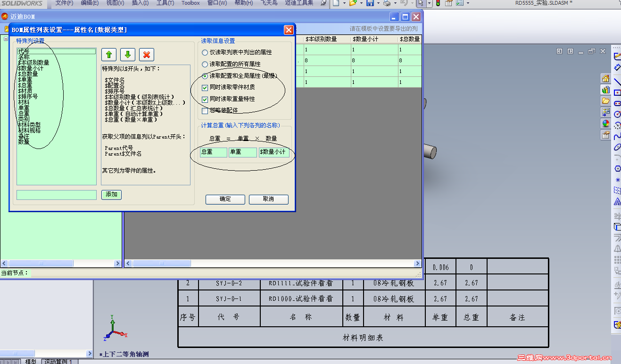Open the File Explorer folder tab
The width and height of the screenshot is (621, 364).
pyautogui.click(x=605, y=101)
